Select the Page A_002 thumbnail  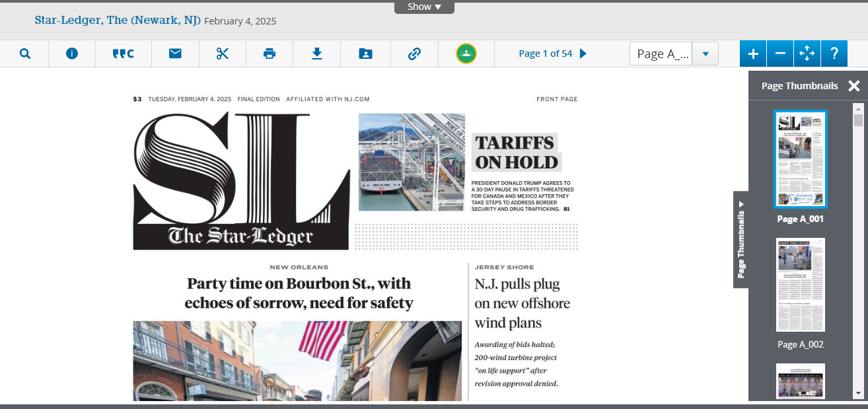point(800,285)
